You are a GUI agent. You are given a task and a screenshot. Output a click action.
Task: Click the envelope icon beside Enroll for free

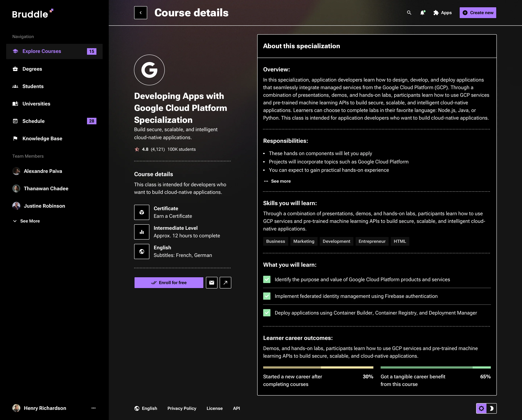(212, 282)
